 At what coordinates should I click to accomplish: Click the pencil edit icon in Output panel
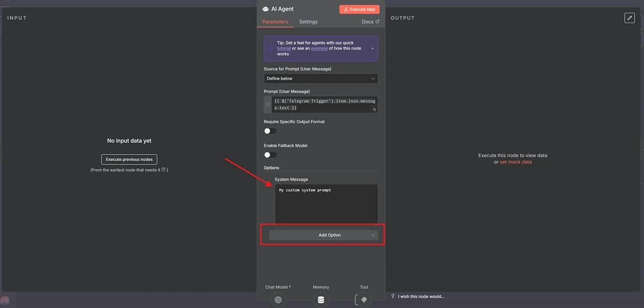[630, 18]
